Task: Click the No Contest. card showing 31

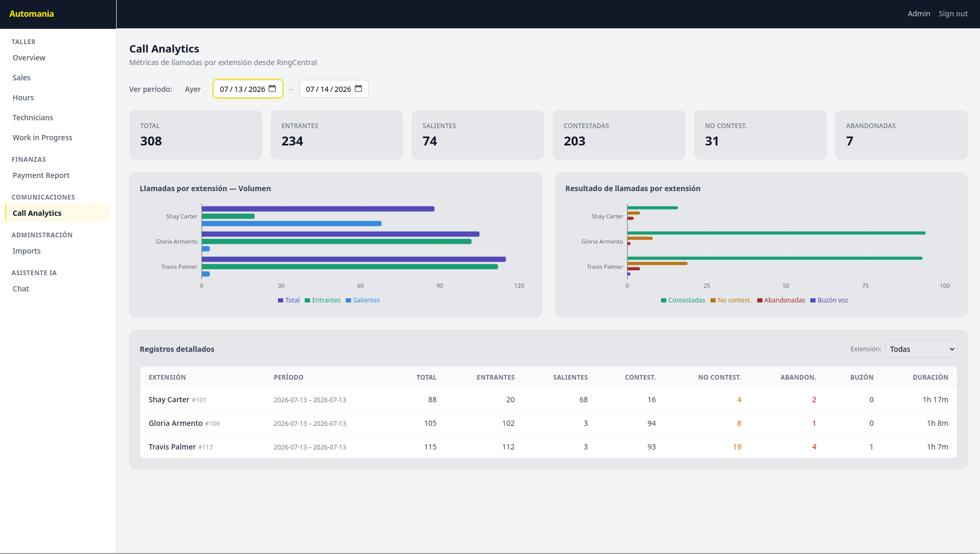Action: tap(760, 135)
